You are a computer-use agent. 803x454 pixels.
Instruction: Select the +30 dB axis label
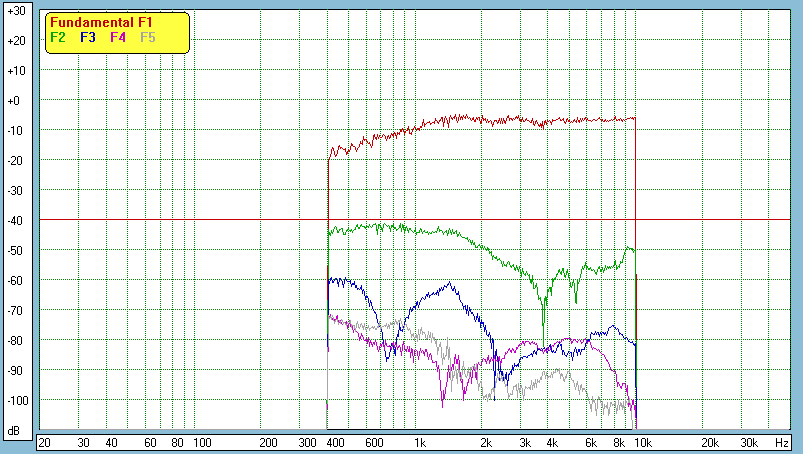click(x=15, y=11)
